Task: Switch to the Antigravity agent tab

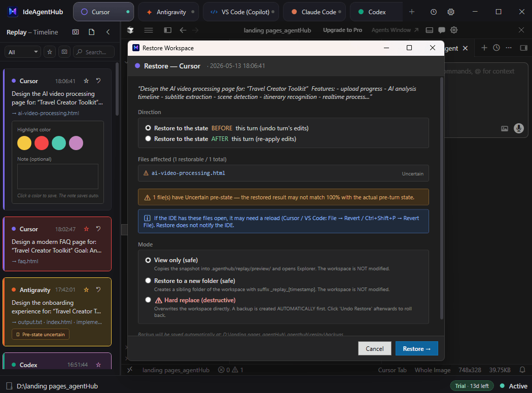Action: (x=168, y=12)
